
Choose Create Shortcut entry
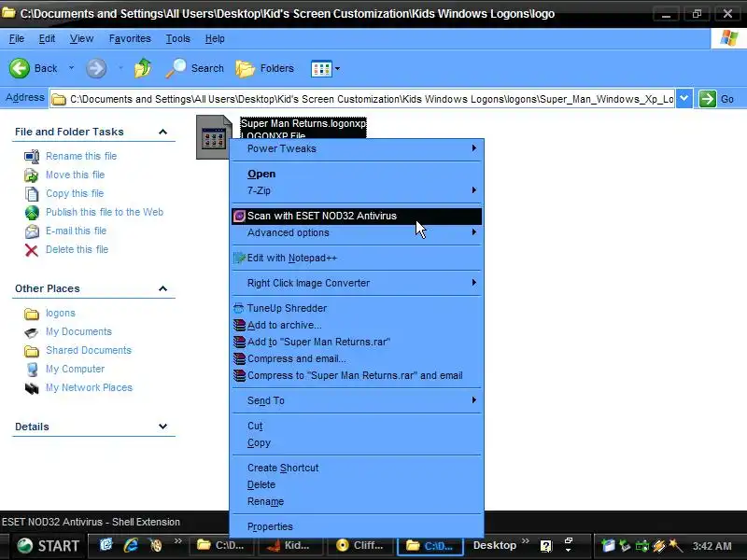click(x=357, y=468)
